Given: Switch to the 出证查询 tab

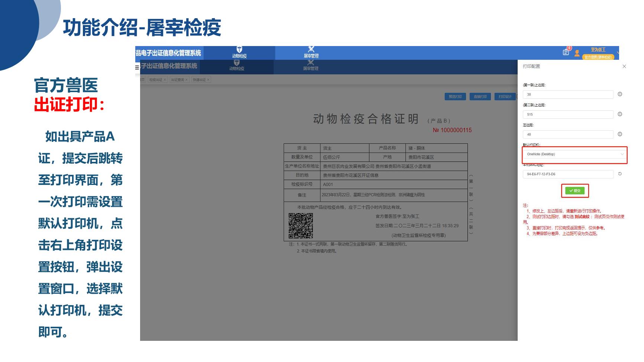Looking at the screenshot, I should pos(177,80).
